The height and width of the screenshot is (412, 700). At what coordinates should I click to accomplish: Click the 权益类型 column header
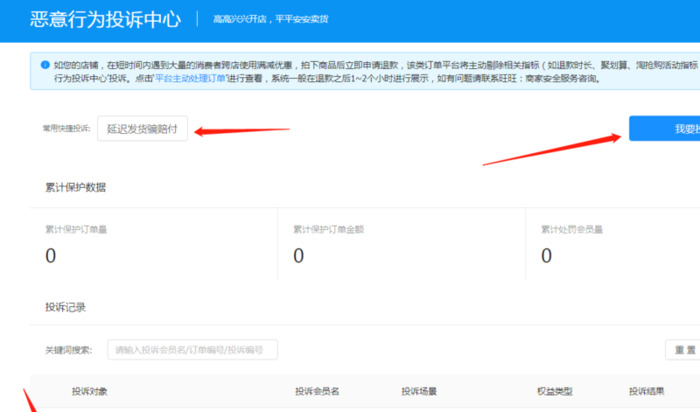point(555,391)
